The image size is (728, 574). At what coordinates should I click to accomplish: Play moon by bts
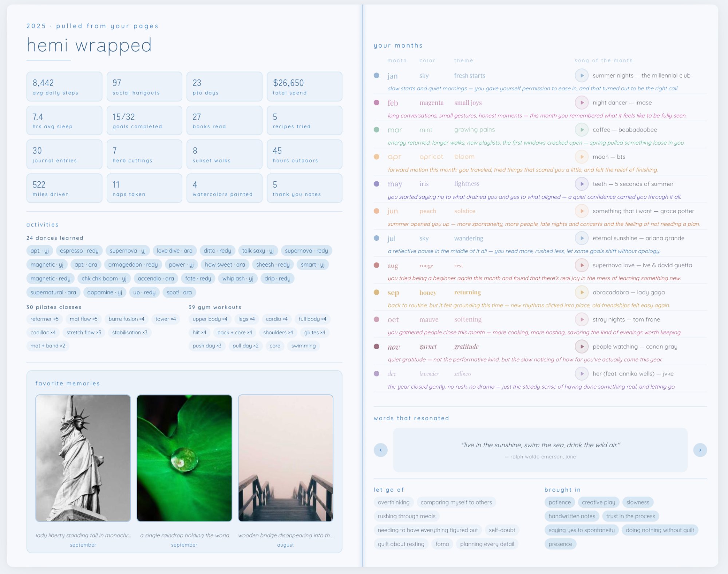pos(582,157)
